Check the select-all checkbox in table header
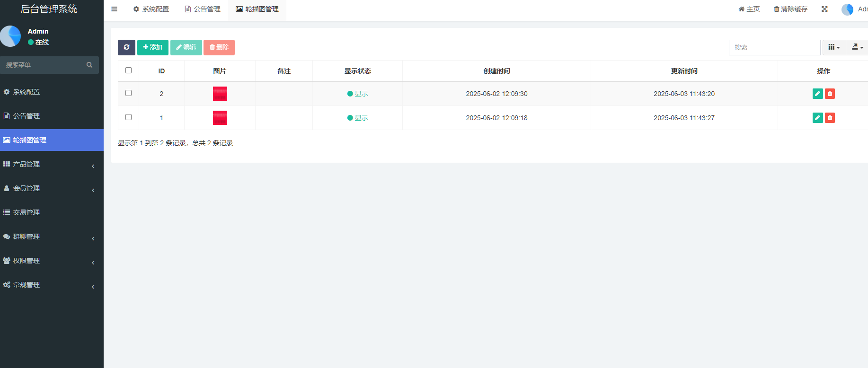The image size is (868, 368). (x=128, y=70)
